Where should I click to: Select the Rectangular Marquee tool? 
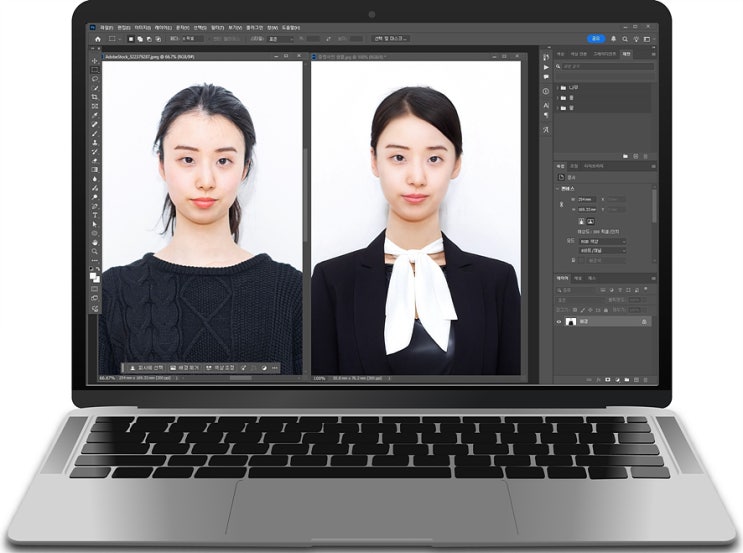95,70
